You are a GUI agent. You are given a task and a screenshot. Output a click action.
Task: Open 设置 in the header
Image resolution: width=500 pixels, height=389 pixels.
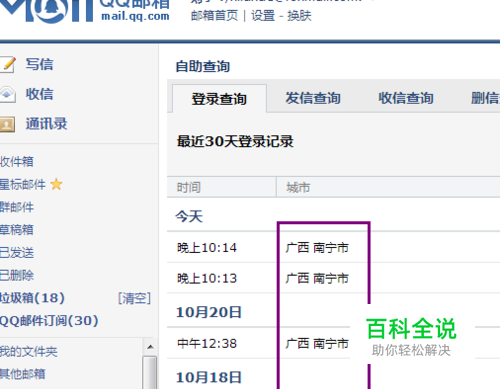pyautogui.click(x=263, y=16)
